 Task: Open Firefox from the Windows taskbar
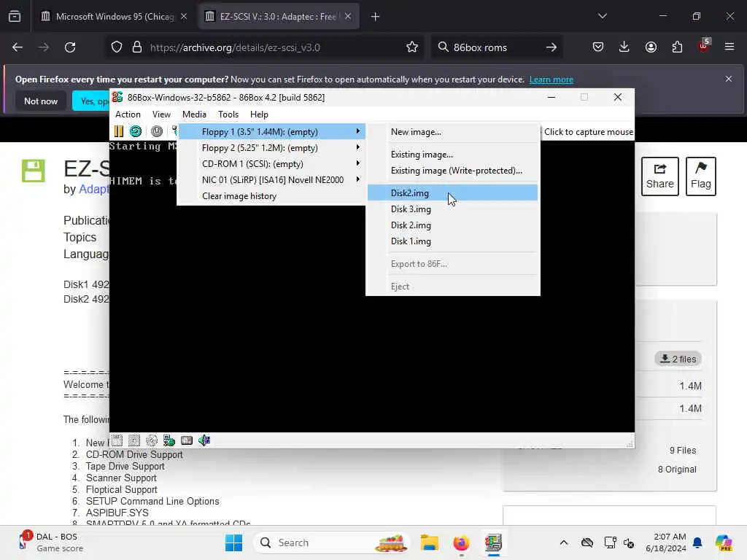(461, 542)
